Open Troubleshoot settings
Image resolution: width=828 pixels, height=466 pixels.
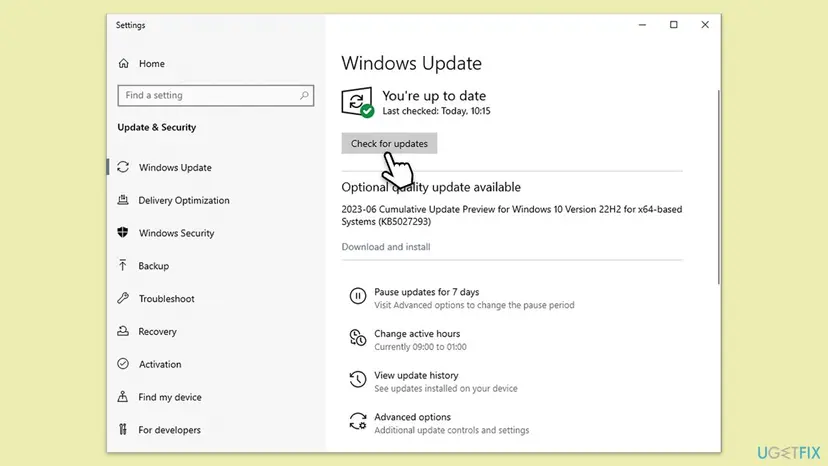[x=166, y=299]
